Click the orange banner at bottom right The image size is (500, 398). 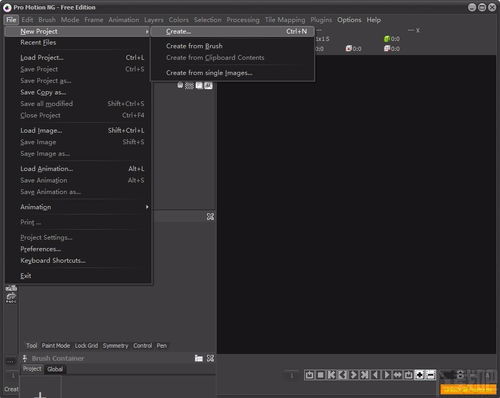click(x=468, y=389)
